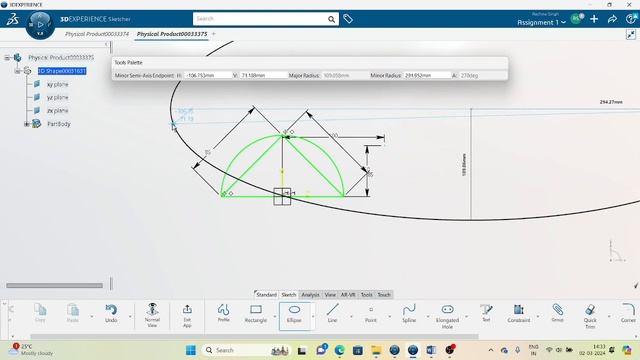Click the Copy icon

(x=40, y=310)
